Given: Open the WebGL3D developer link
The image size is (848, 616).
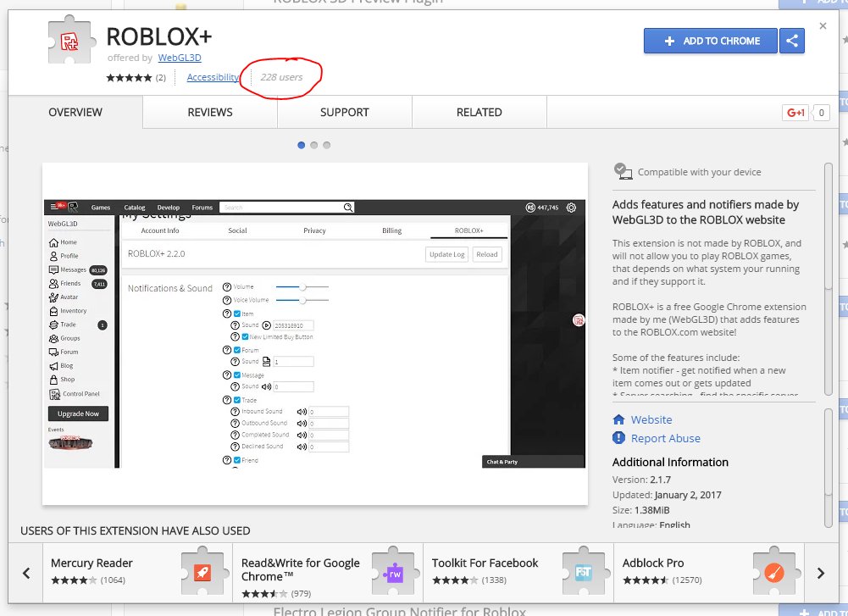Looking at the screenshot, I should [180, 58].
